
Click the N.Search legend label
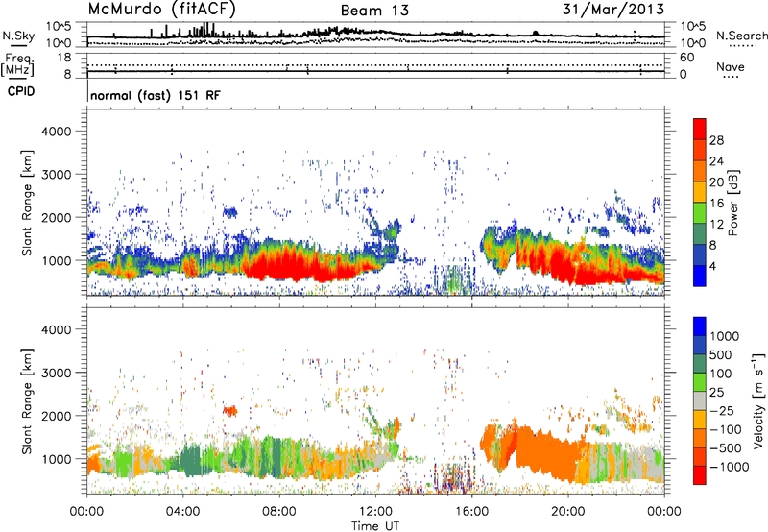pyautogui.click(x=742, y=36)
